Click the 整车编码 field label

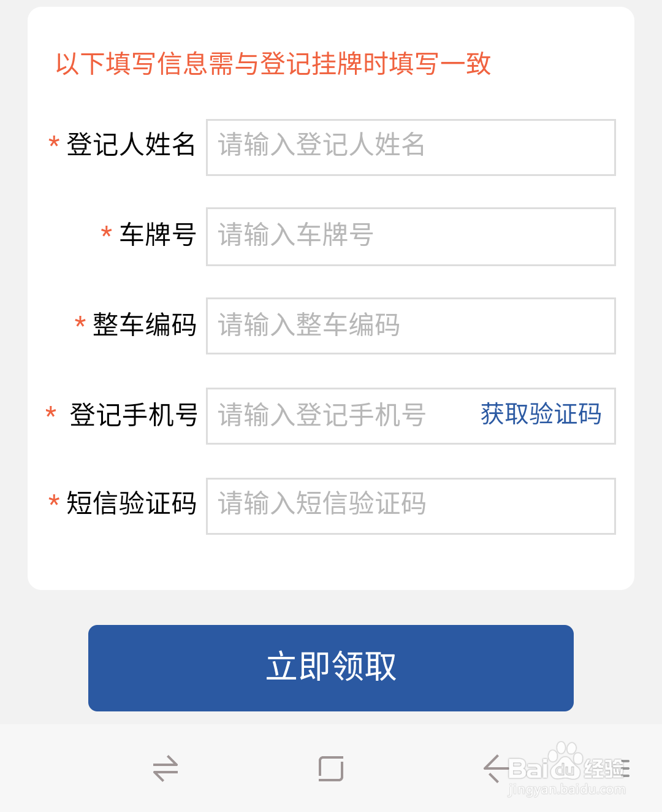coord(144,325)
